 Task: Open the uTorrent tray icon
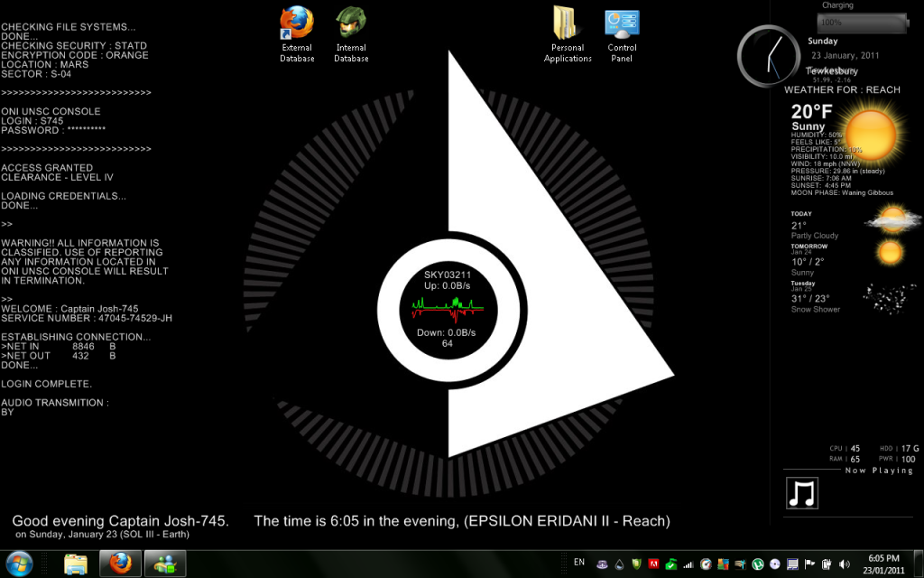[758, 564]
